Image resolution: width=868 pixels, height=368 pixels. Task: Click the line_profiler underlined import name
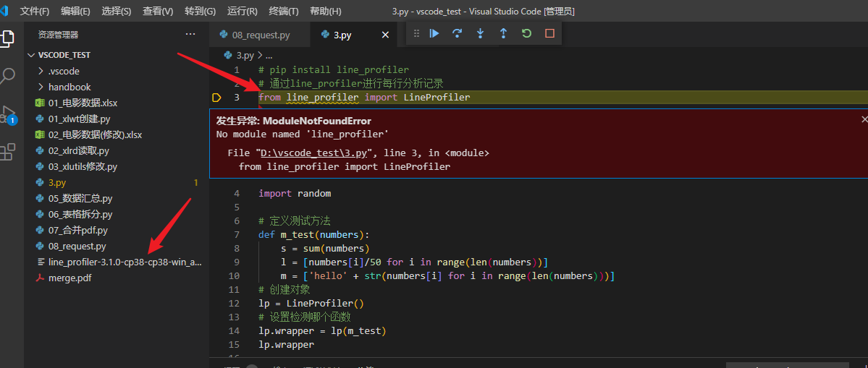point(322,98)
